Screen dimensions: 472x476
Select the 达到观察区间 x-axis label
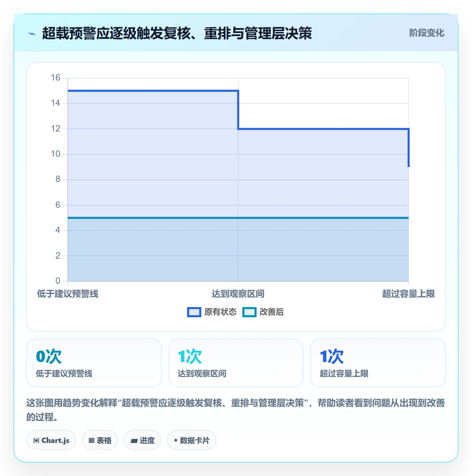click(238, 294)
